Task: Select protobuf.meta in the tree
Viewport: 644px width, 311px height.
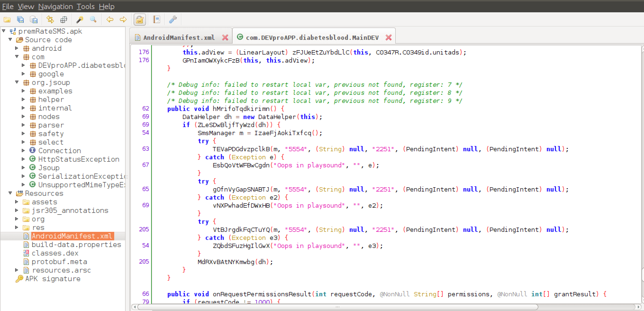Action: pos(59,261)
